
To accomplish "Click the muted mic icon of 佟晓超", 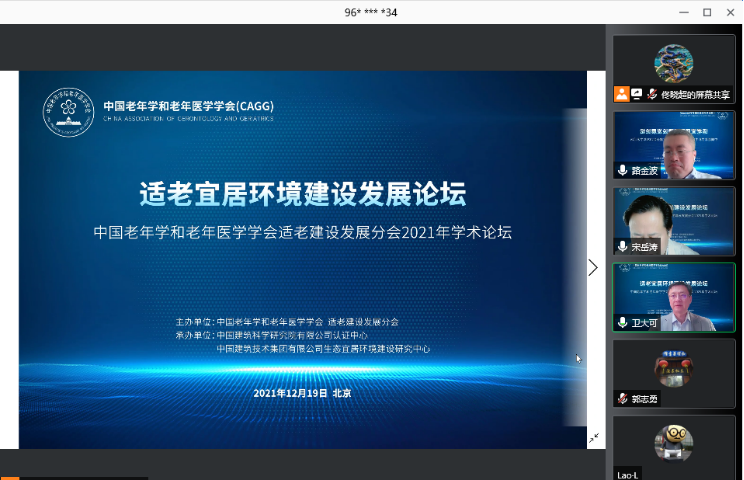I will (x=651, y=94).
